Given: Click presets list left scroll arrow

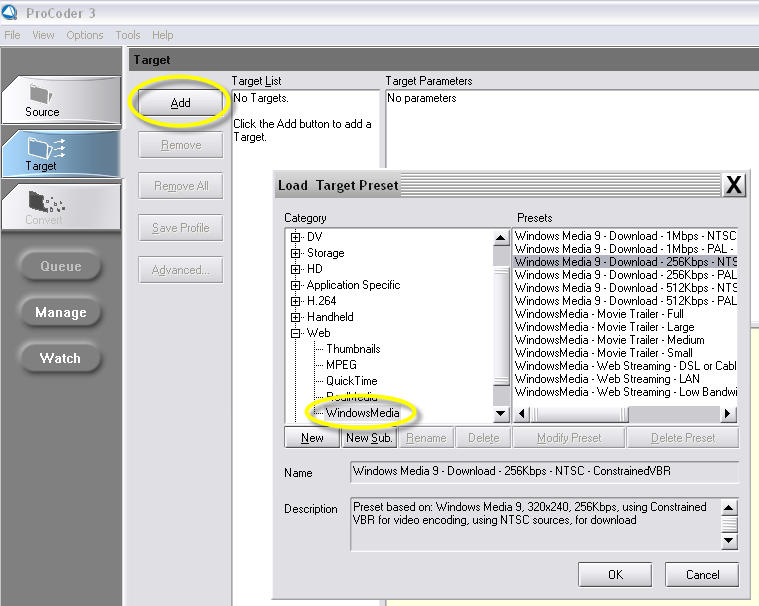Looking at the screenshot, I should 521,414.
